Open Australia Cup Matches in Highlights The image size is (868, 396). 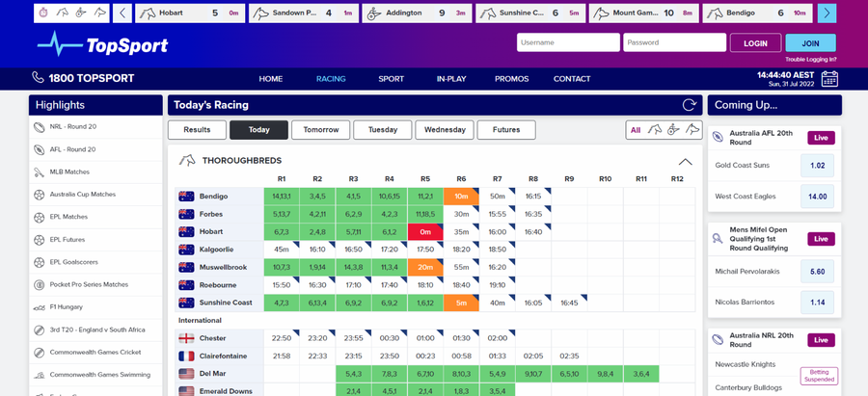[95, 195]
